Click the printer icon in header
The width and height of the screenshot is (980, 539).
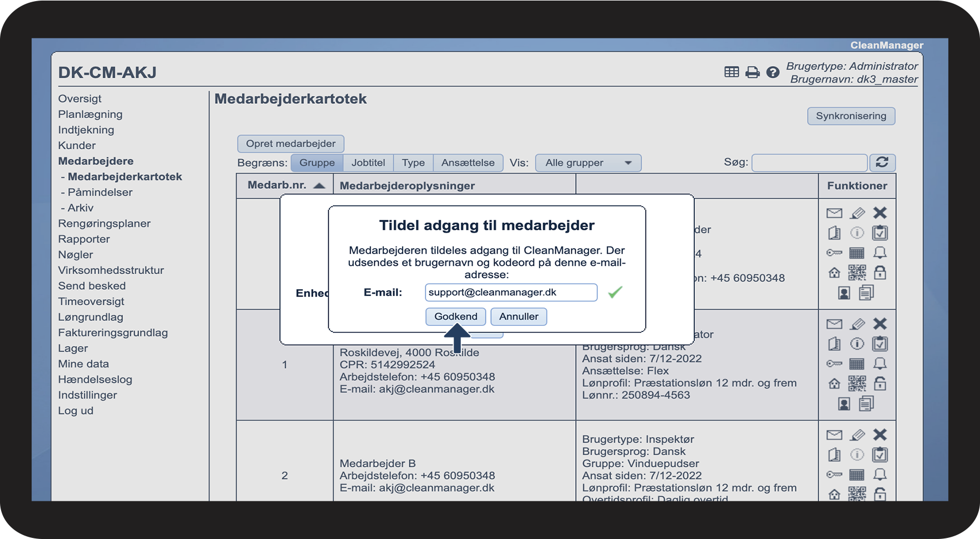(x=752, y=72)
